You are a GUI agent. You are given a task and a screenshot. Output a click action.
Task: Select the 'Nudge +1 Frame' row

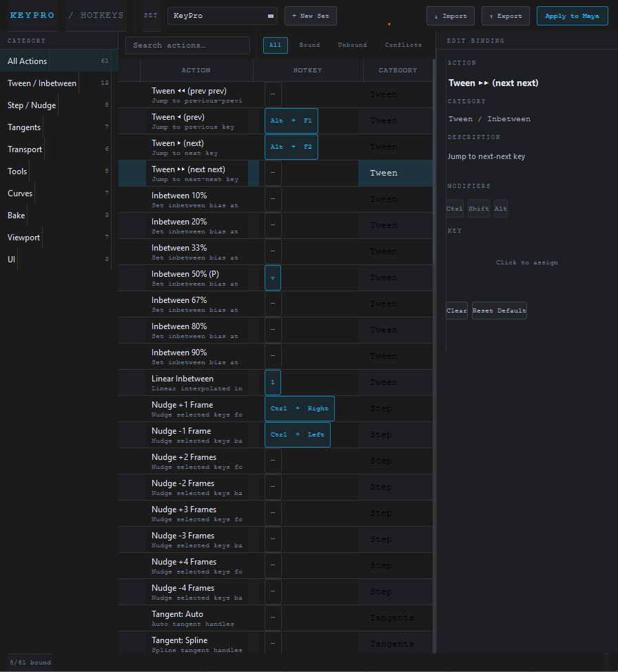coord(276,408)
